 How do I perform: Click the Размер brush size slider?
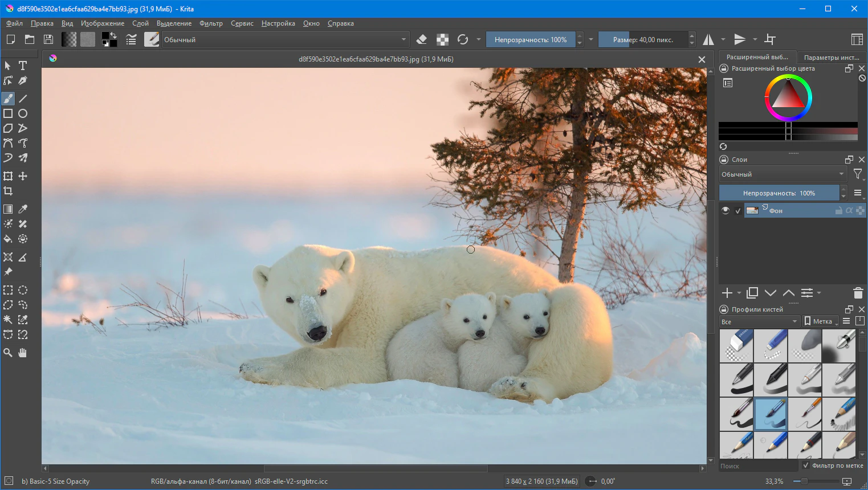coord(643,39)
